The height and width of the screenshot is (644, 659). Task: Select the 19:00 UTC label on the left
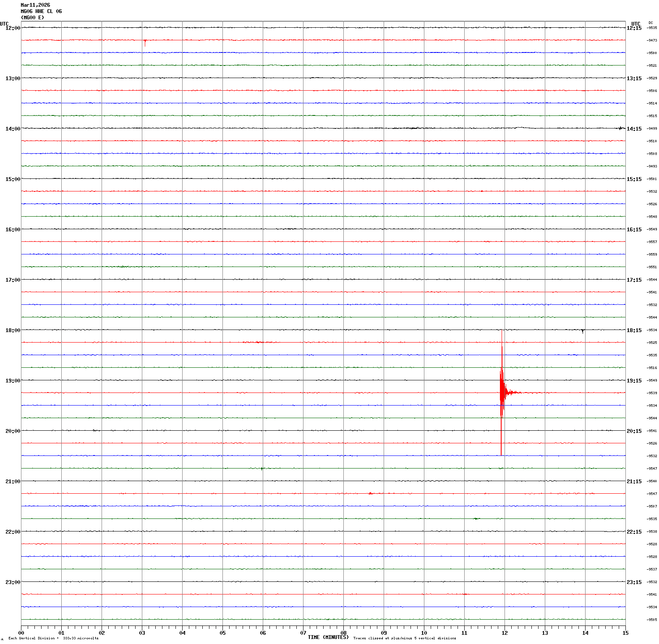point(13,381)
